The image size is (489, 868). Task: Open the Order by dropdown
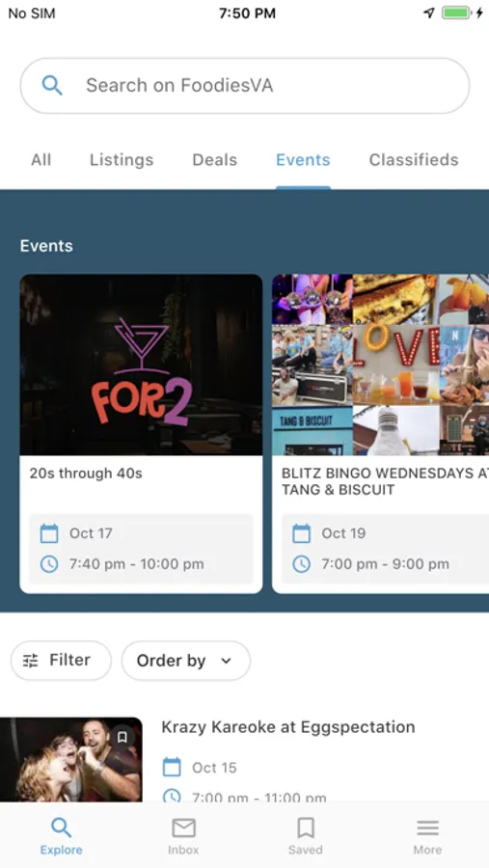tap(185, 661)
